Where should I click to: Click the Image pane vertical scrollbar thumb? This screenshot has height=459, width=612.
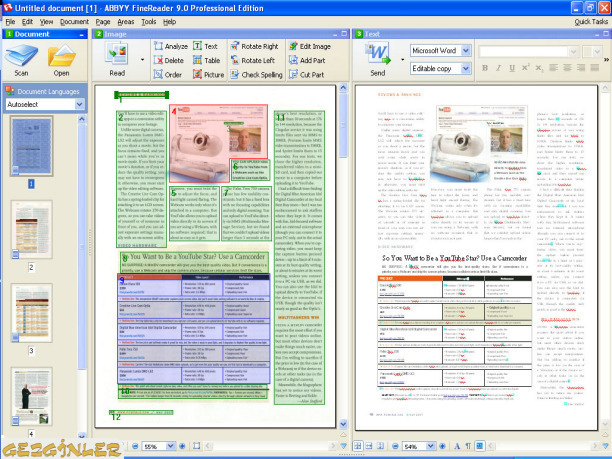[343, 125]
